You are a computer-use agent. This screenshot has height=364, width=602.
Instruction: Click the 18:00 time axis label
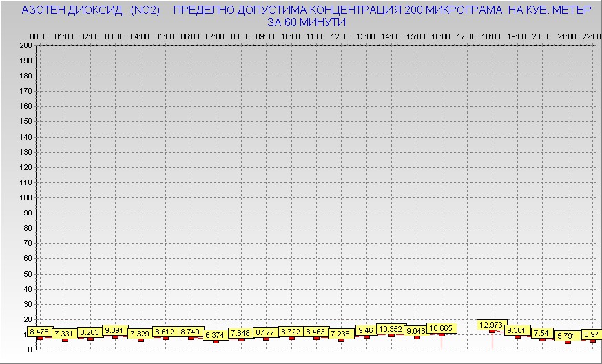(x=492, y=36)
